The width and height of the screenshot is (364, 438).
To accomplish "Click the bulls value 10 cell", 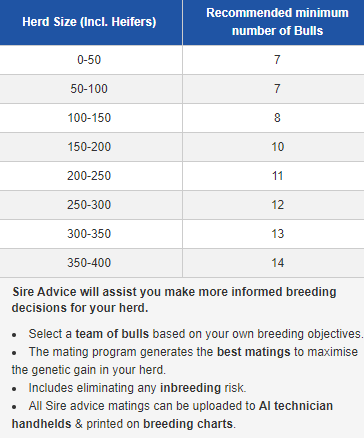I will click(x=273, y=147).
